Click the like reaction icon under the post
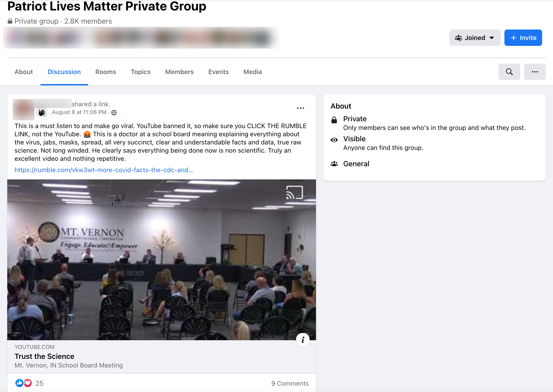This screenshot has height=392, width=553. pos(19,383)
